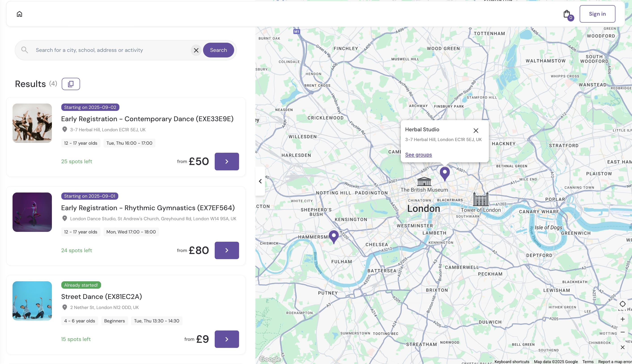
Task: Click 'Map data ©2025 Google' text
Action: [x=556, y=362]
